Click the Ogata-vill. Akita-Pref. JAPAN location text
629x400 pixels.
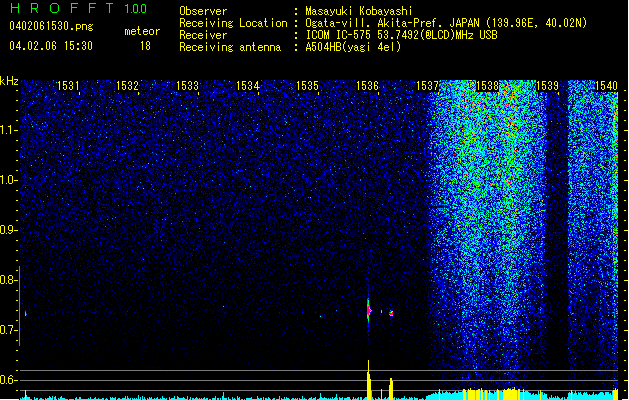446,23
